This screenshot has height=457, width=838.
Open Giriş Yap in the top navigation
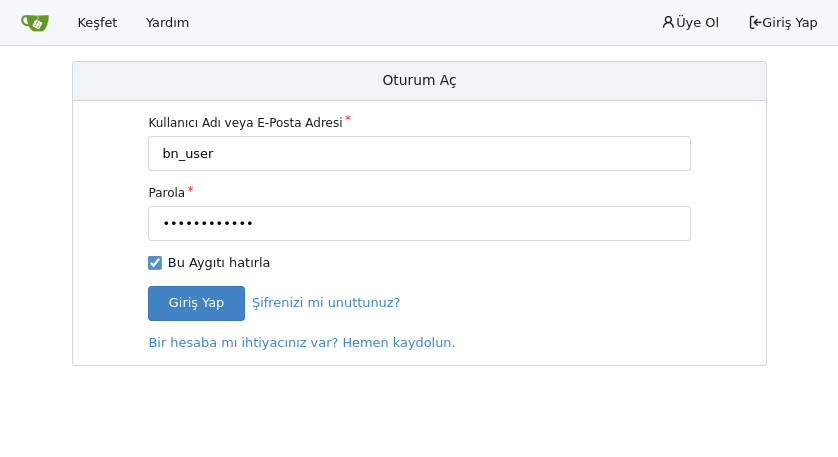click(x=783, y=22)
